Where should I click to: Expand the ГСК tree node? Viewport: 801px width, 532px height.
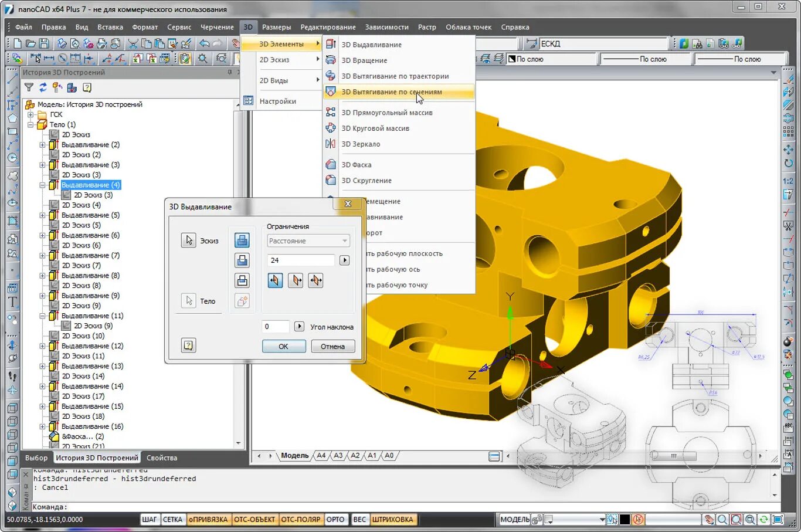tap(30, 114)
